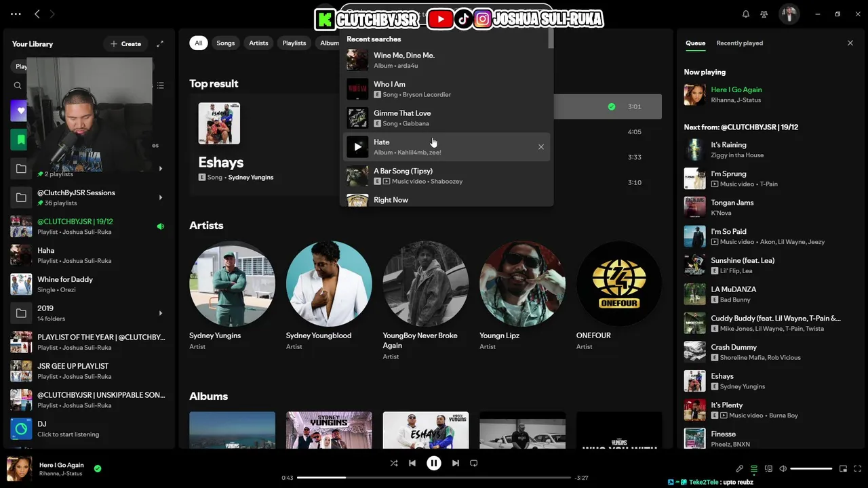The height and width of the screenshot is (488, 868).
Task: Open the three-dot app menu
Action: [x=16, y=14]
